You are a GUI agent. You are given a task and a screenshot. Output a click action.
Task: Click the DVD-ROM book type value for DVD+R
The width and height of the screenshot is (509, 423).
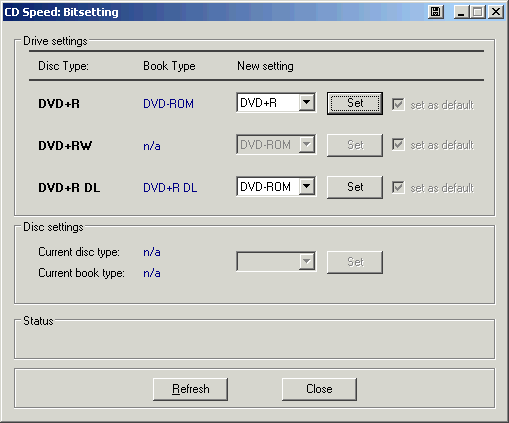click(168, 104)
